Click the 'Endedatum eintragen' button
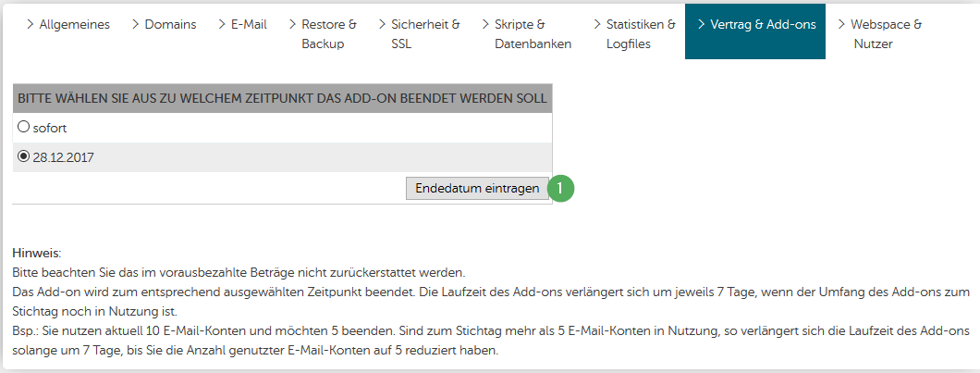Viewport: 980px width, 373px height. pyautogui.click(x=477, y=189)
